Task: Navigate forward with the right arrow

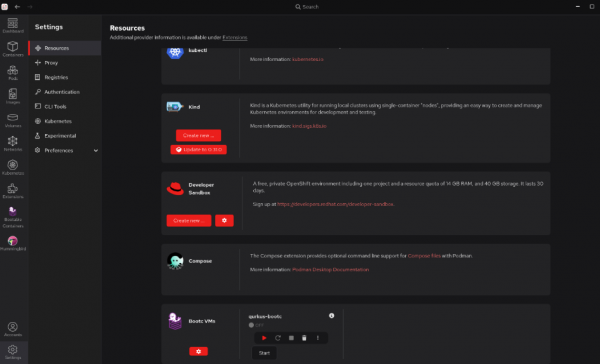Action: [x=30, y=7]
